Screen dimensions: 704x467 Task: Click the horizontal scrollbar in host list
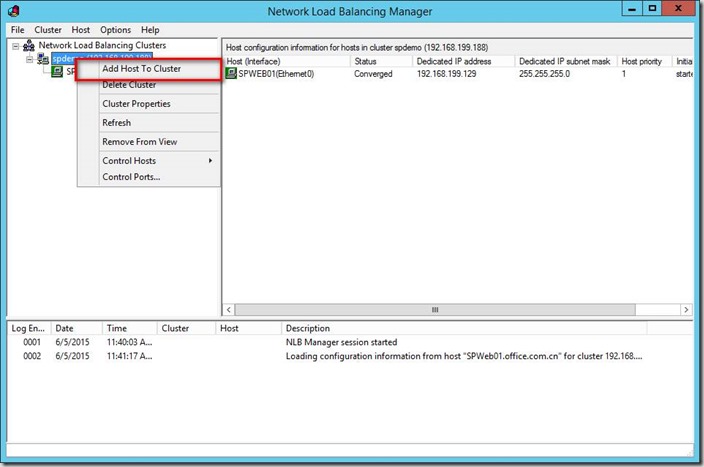tap(434, 310)
